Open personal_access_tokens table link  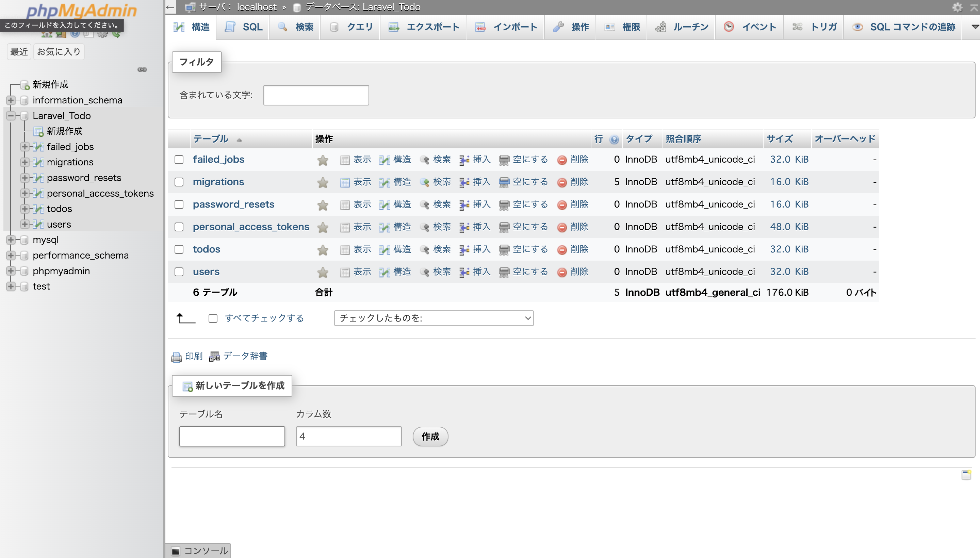click(x=251, y=227)
